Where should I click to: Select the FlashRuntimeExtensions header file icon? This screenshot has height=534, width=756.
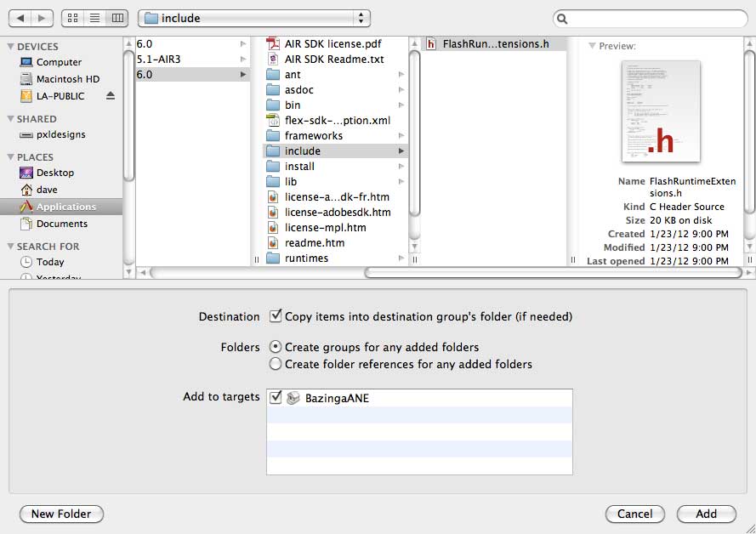tap(431, 43)
